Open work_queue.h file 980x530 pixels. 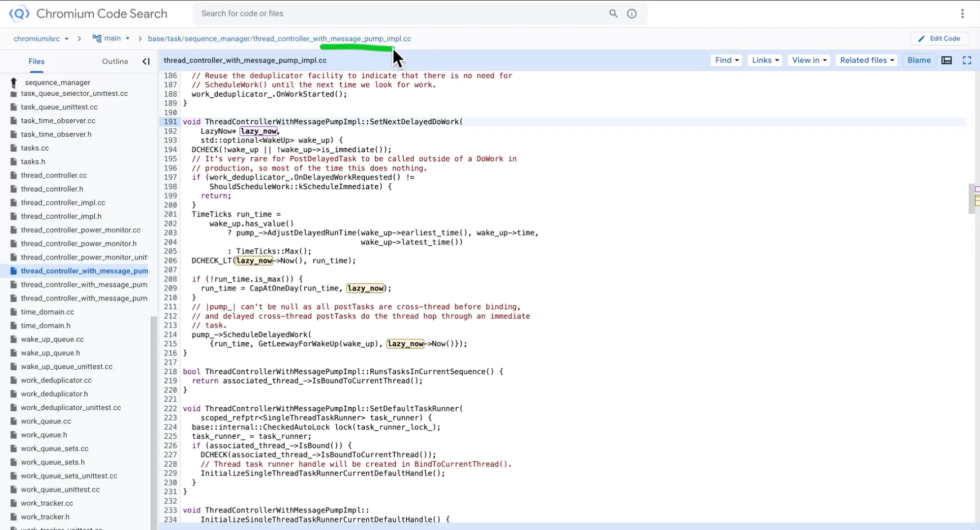tap(44, 435)
